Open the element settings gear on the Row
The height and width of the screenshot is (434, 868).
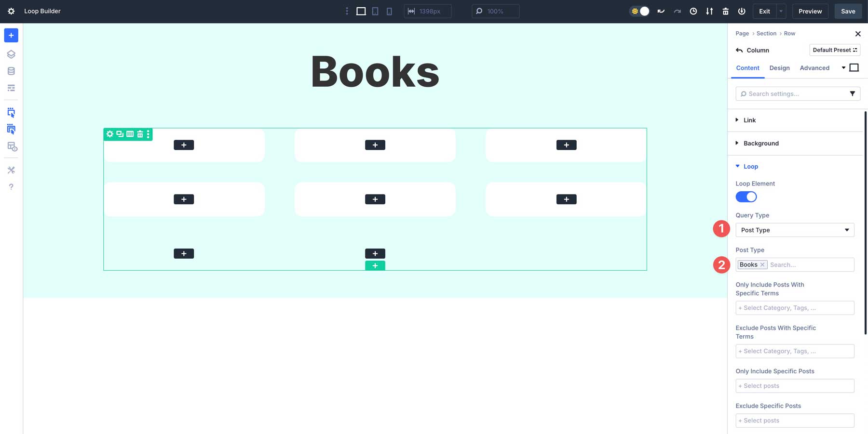[109, 134]
